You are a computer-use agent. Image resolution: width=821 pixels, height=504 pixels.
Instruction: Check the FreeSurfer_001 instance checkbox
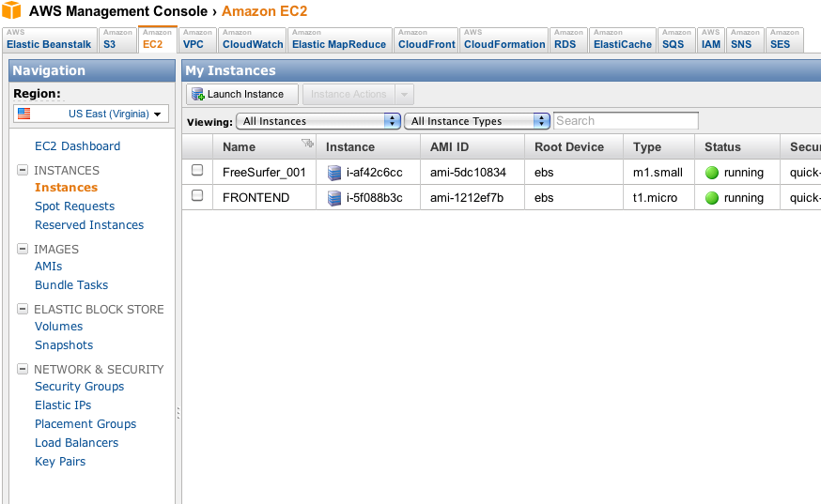coord(197,171)
